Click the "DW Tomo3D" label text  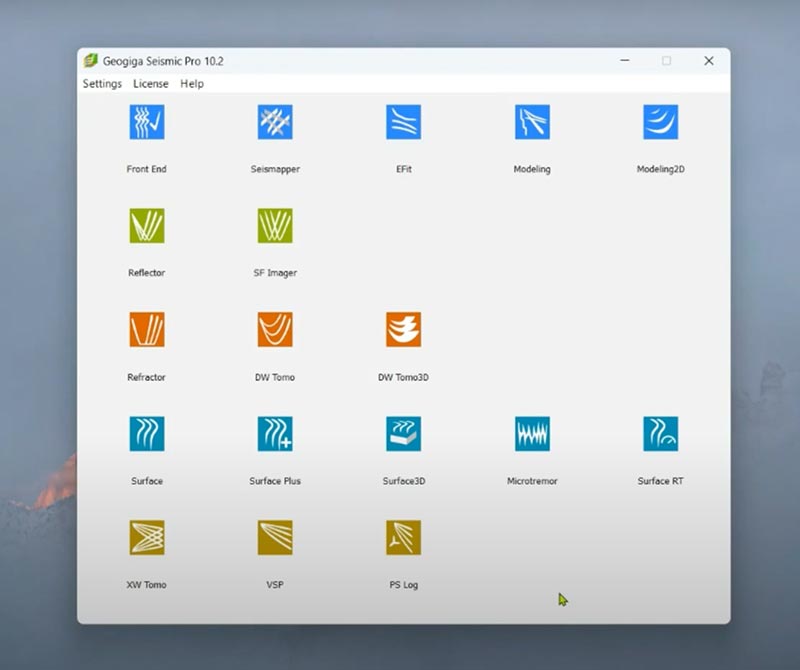(x=404, y=377)
